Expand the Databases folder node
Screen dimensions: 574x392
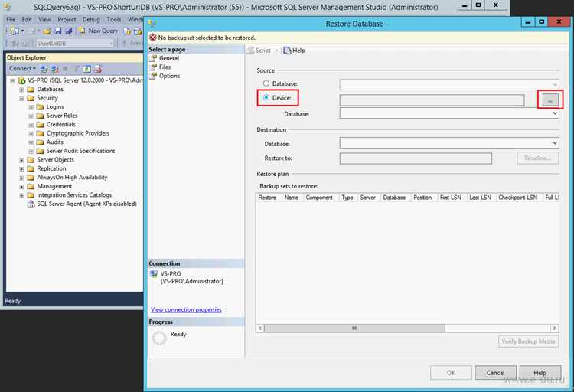coord(21,90)
